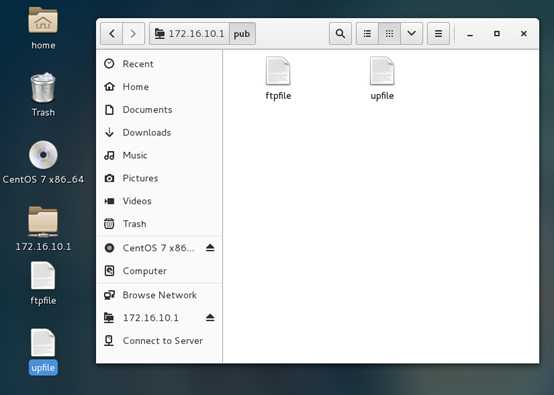Close the file manager window

(524, 34)
